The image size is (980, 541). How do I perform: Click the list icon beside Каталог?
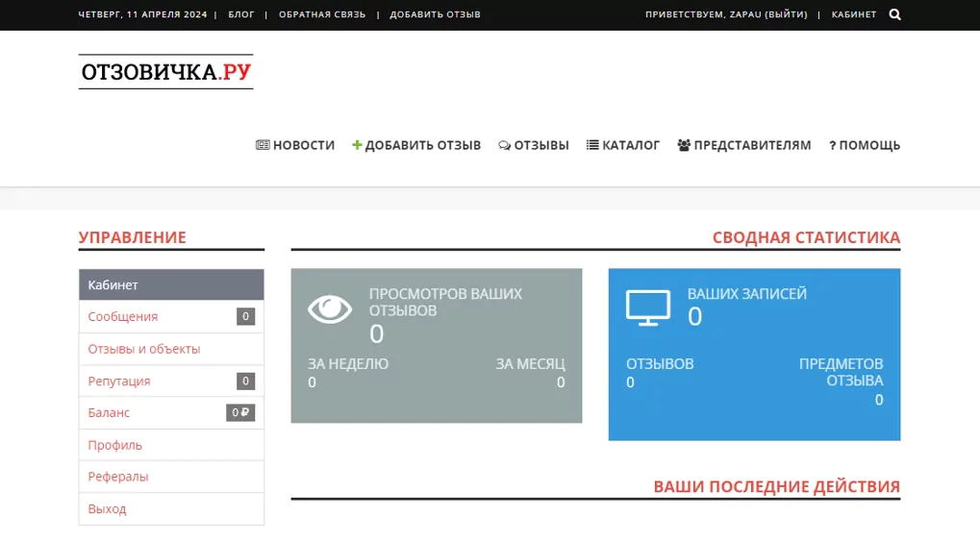[x=592, y=145]
